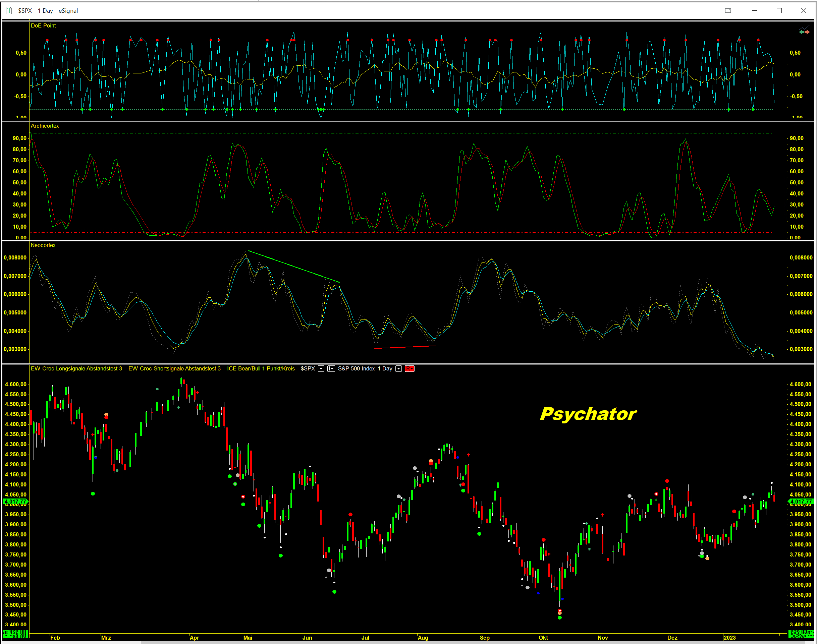This screenshot has width=817, height=644.
Task: Select EW-Croc Shortsignale Abstandstest 3 study
Action: [x=174, y=369]
